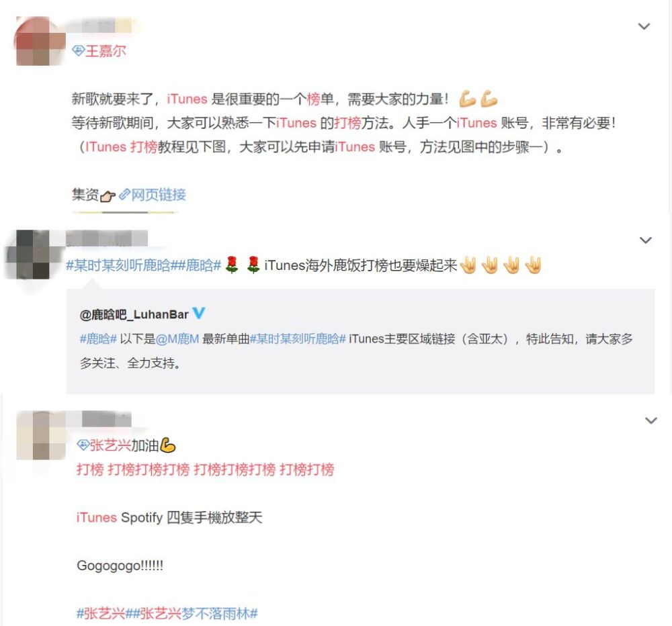Click the blue V verified badge
672x626 pixels.
(x=198, y=313)
